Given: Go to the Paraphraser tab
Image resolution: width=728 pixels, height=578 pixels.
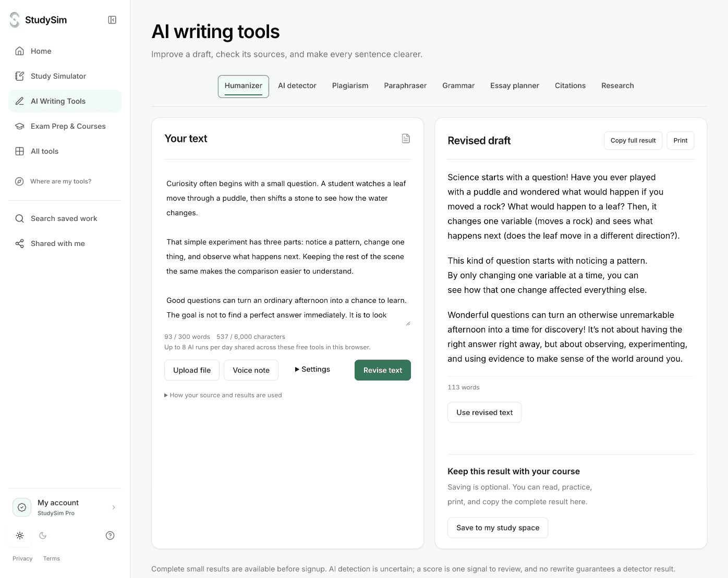Looking at the screenshot, I should coord(405,86).
